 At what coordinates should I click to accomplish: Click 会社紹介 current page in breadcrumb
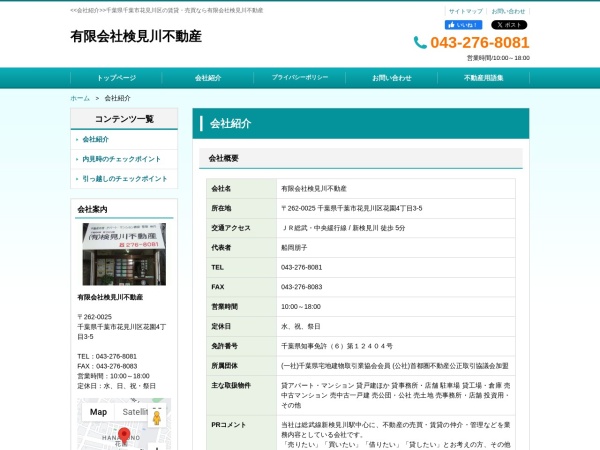click(117, 98)
